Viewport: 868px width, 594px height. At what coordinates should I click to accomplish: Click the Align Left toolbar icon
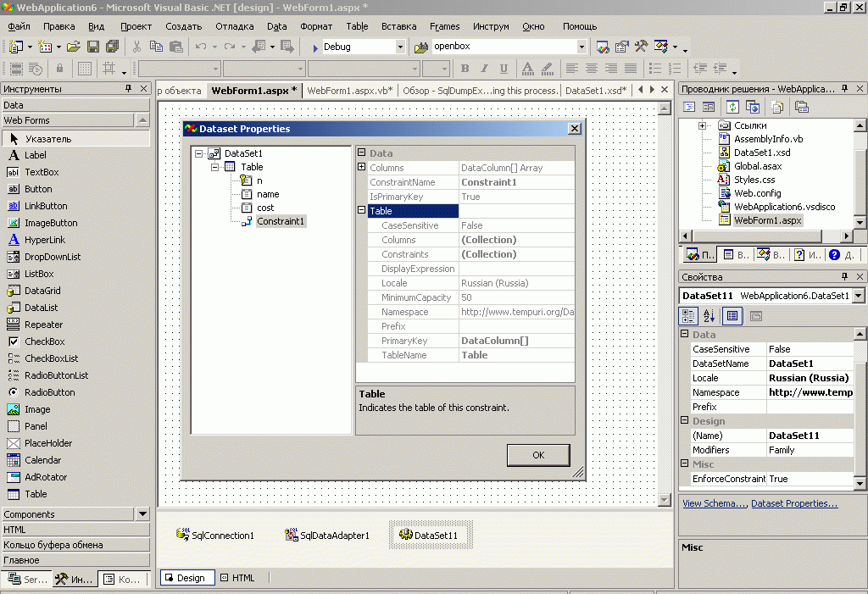coord(572,68)
